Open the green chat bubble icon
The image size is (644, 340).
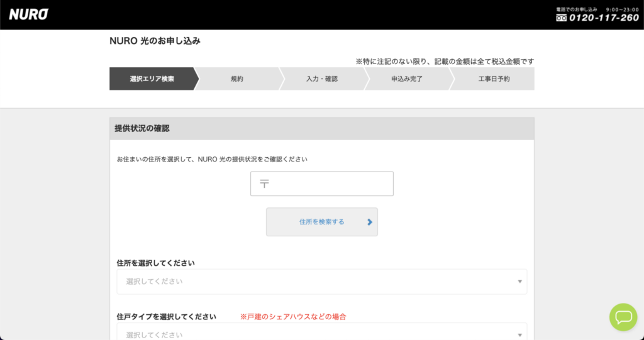click(623, 317)
